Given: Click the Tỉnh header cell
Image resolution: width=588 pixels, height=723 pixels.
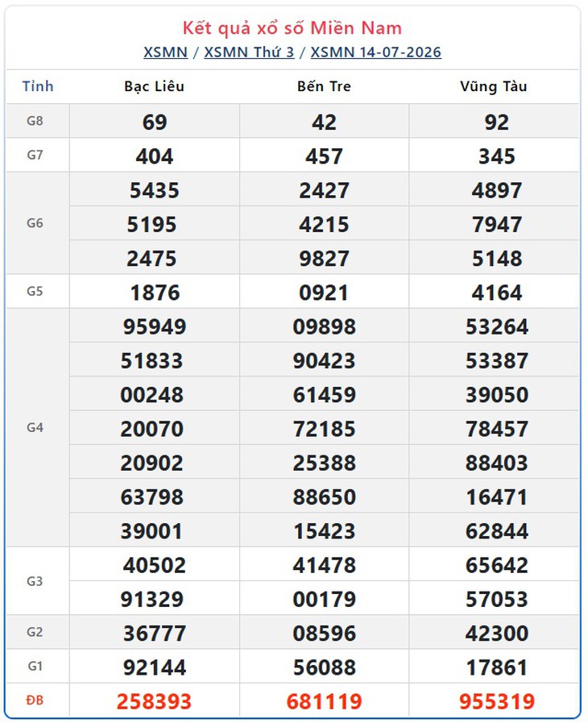Looking at the screenshot, I should 38,86.
